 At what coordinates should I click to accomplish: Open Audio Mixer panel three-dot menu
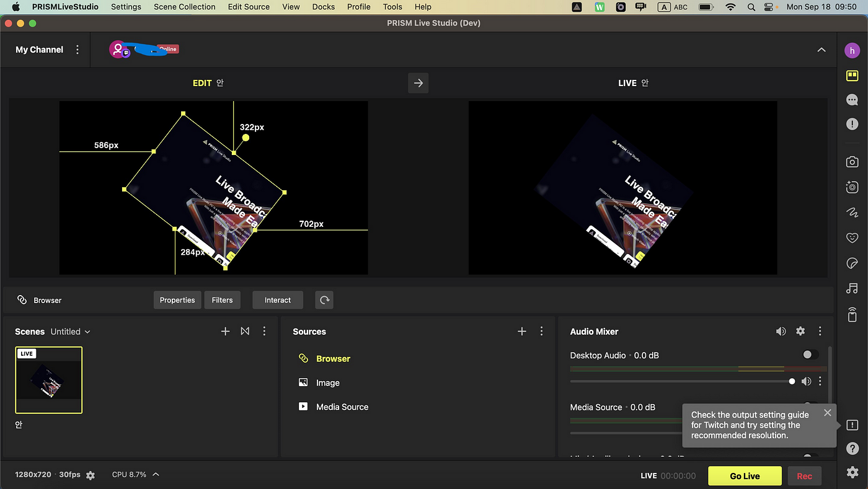pos(820,332)
